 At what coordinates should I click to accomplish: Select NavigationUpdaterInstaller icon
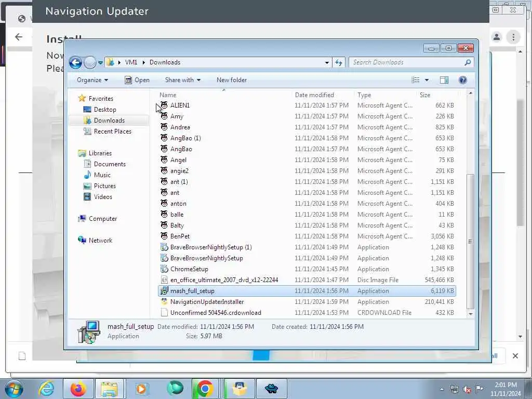click(x=164, y=302)
